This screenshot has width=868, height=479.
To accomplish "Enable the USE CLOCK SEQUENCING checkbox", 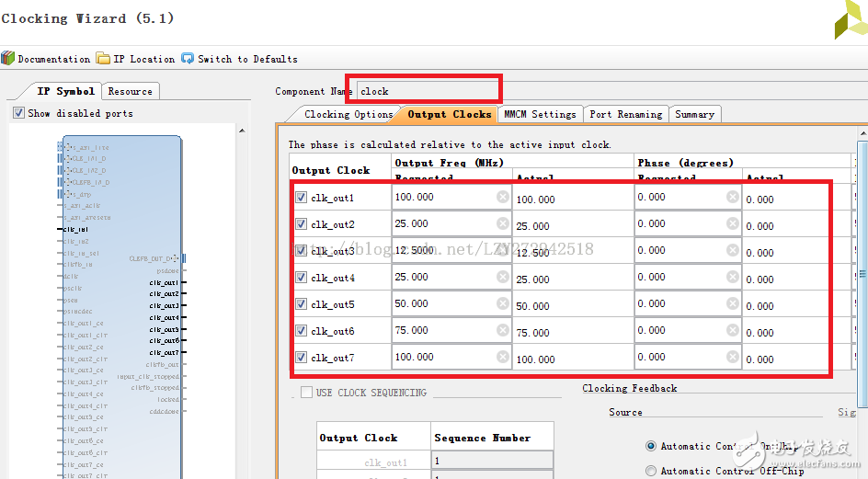I will (x=306, y=393).
